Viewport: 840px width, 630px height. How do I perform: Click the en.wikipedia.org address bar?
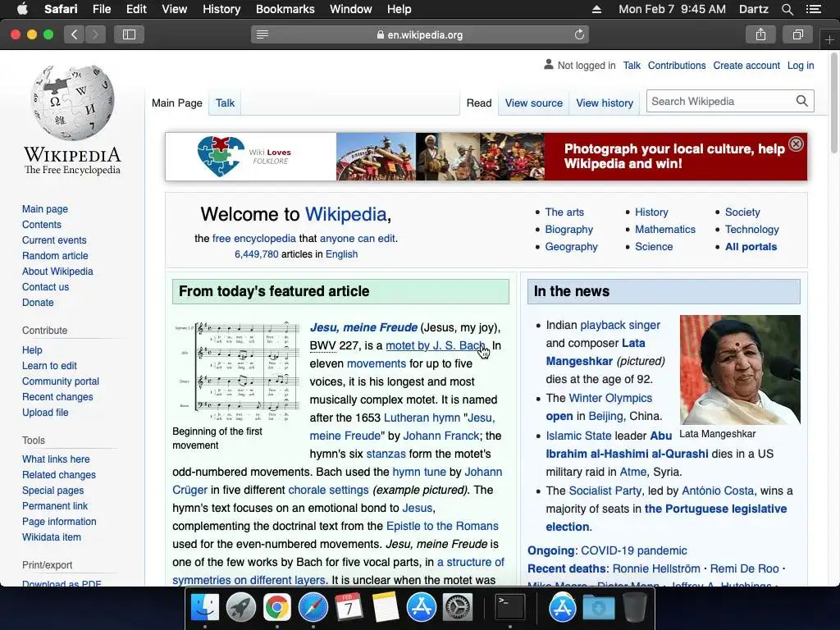click(420, 34)
